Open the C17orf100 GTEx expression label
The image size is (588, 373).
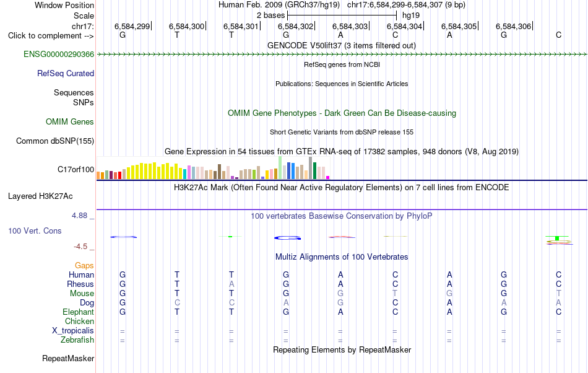point(76,170)
